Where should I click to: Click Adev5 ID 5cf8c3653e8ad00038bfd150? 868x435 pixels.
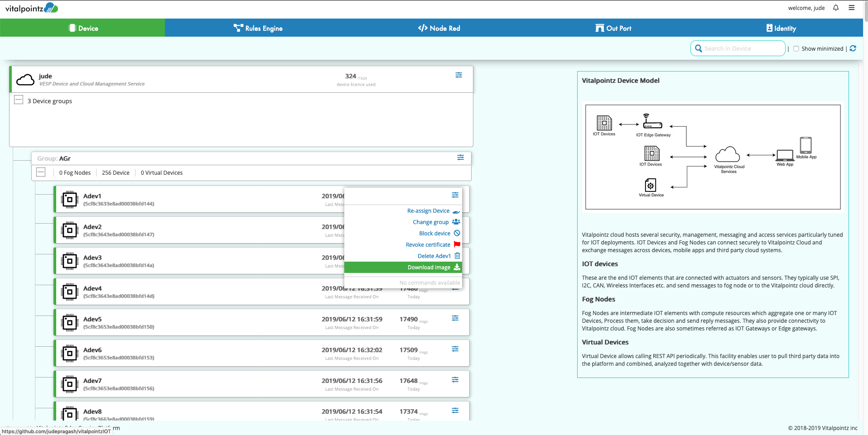(x=119, y=327)
